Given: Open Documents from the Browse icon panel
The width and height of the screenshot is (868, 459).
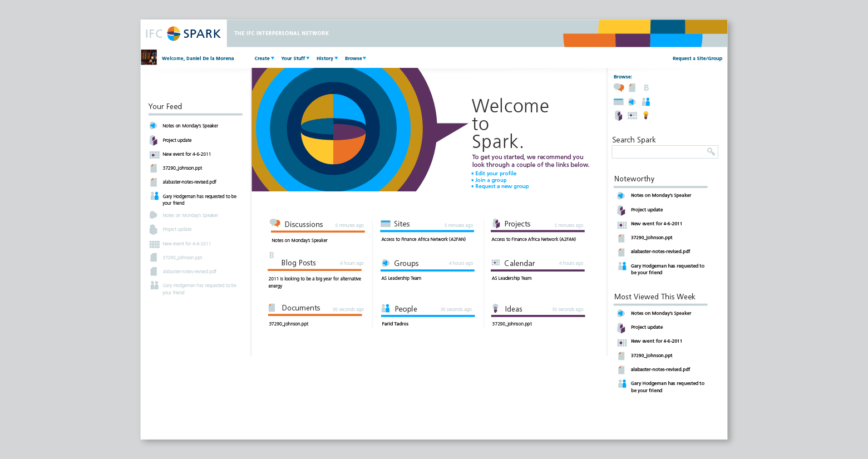Looking at the screenshot, I should point(632,87).
